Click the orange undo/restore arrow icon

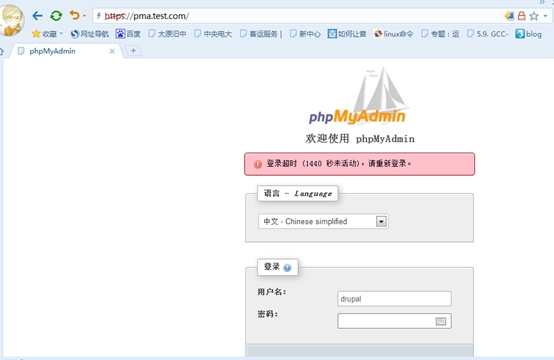pyautogui.click(x=75, y=15)
